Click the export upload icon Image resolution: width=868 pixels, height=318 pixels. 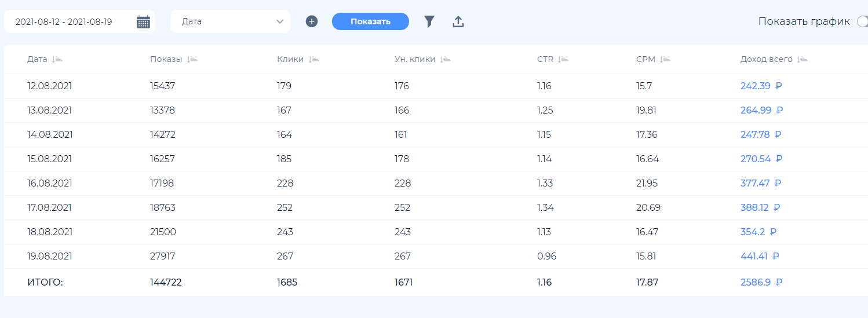click(458, 22)
